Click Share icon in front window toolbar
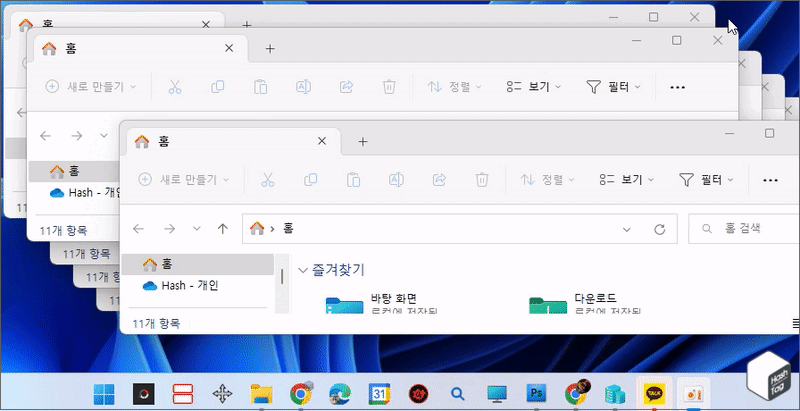 [x=439, y=179]
